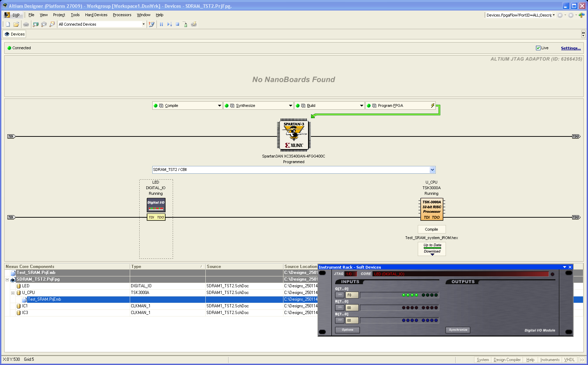Click the Synchronize button in Instrument Rack

point(458,330)
